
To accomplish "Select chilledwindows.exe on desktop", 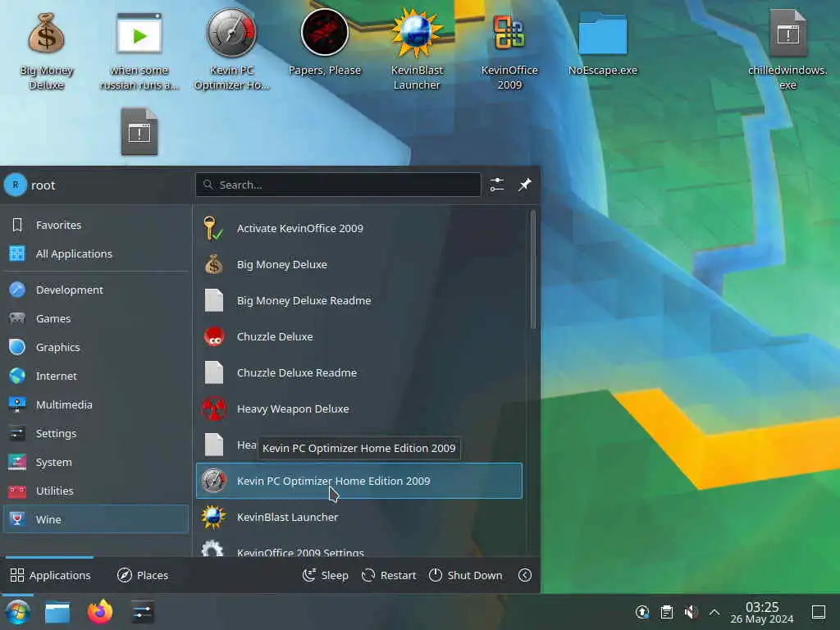I will [787, 50].
